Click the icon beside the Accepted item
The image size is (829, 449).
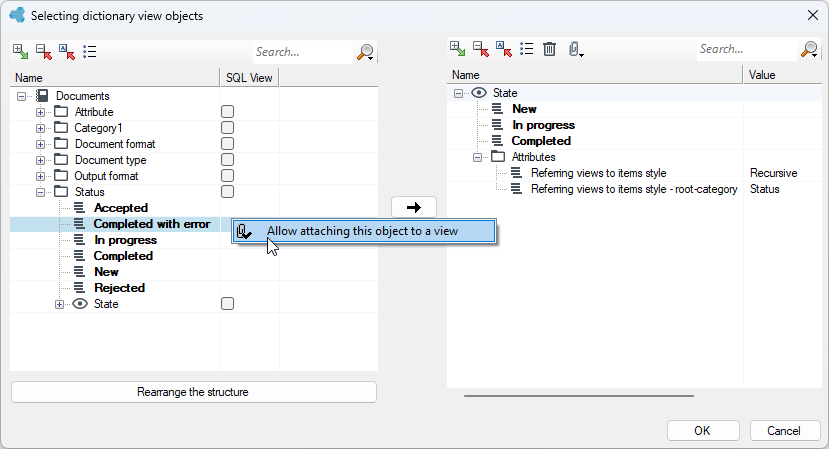point(79,208)
